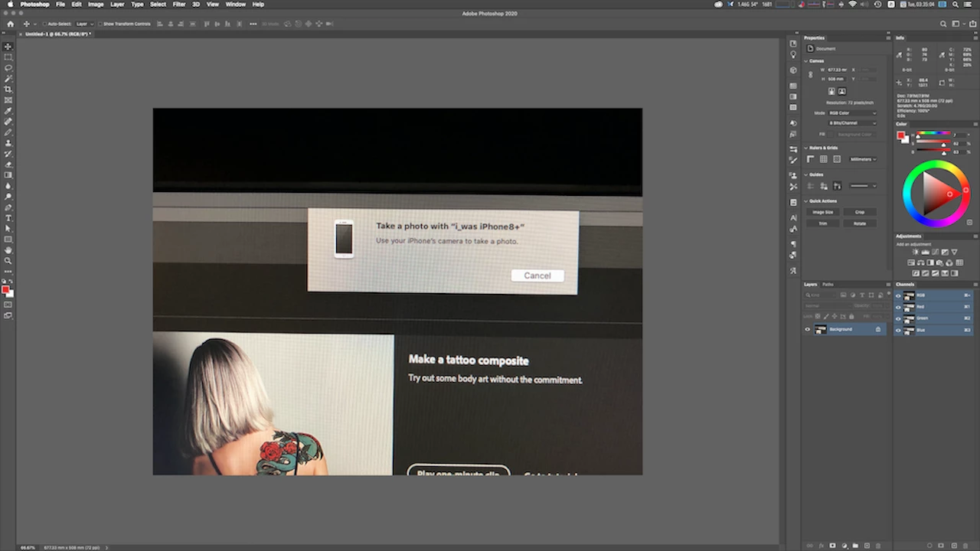Select the Magic Wand tool
The height and width of the screenshot is (551, 980).
(8, 79)
